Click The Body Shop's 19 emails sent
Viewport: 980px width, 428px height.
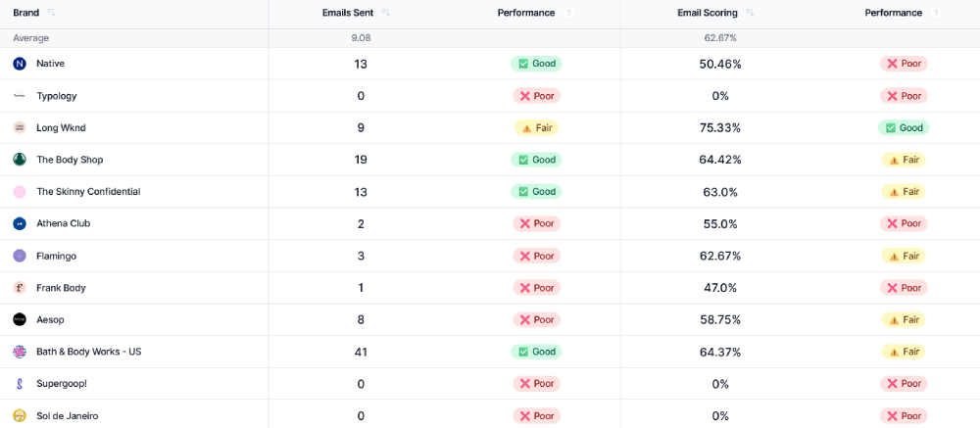(361, 160)
